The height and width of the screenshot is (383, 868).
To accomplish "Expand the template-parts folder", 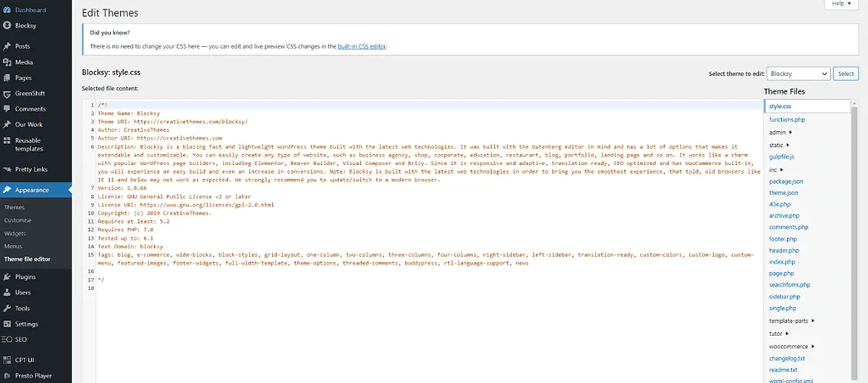I will click(x=792, y=320).
